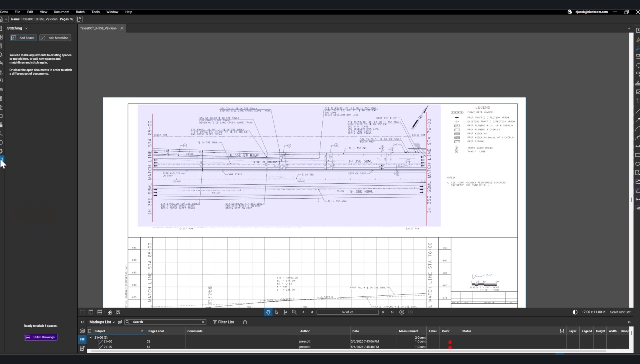Toggle Hide Markups eye icon
Viewport: 640px width, 364px height.
120,322
